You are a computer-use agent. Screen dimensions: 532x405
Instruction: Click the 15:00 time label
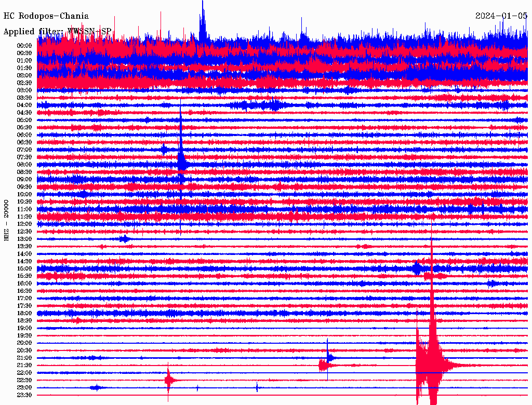click(24, 268)
